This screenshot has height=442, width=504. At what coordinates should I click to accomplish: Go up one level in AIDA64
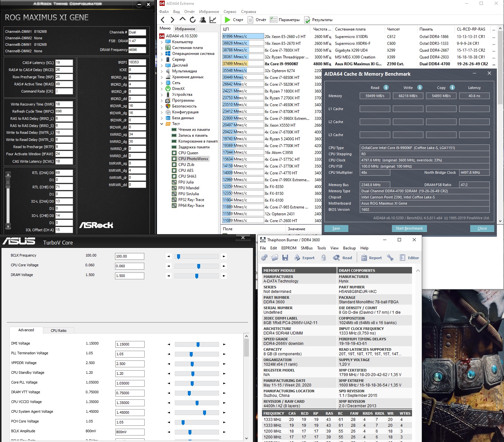point(182,19)
